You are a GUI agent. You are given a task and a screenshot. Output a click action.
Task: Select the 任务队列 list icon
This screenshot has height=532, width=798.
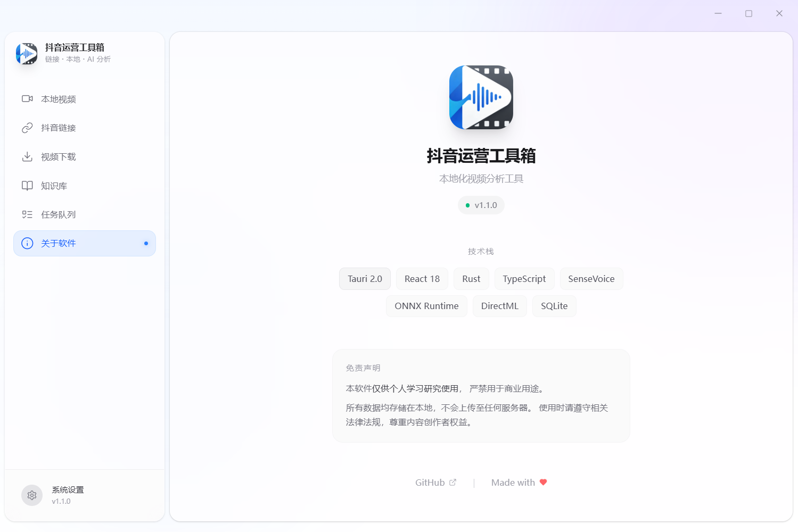tap(28, 214)
